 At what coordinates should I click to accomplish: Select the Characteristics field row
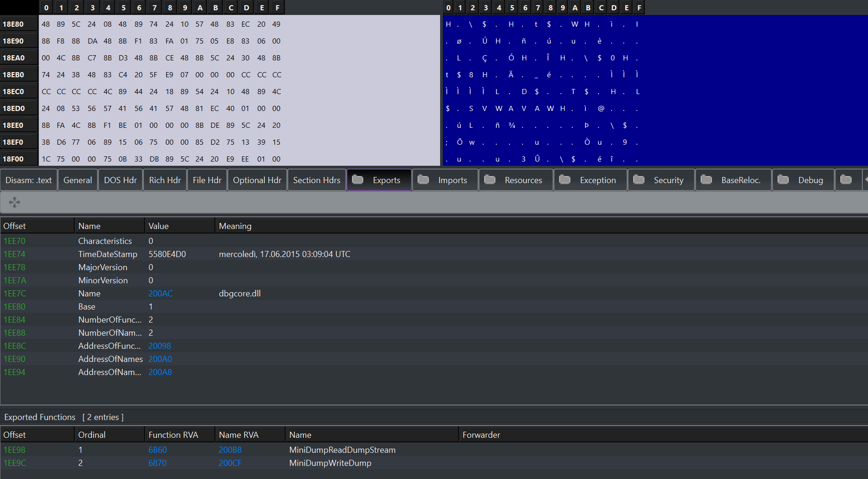434,241
